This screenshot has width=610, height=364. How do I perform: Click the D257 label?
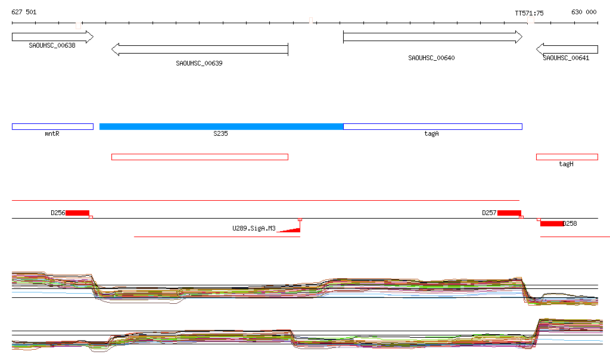490,213
